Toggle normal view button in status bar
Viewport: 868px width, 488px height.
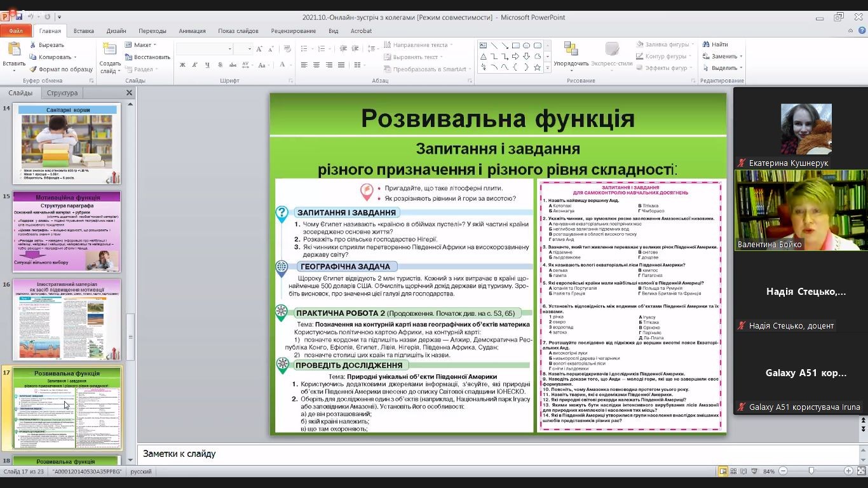pyautogui.click(x=722, y=471)
